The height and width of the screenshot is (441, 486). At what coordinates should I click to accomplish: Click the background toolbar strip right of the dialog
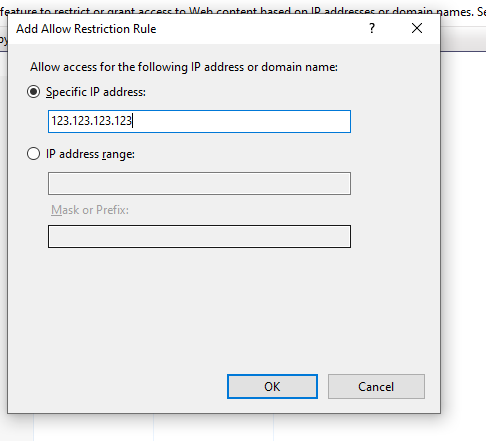point(463,39)
